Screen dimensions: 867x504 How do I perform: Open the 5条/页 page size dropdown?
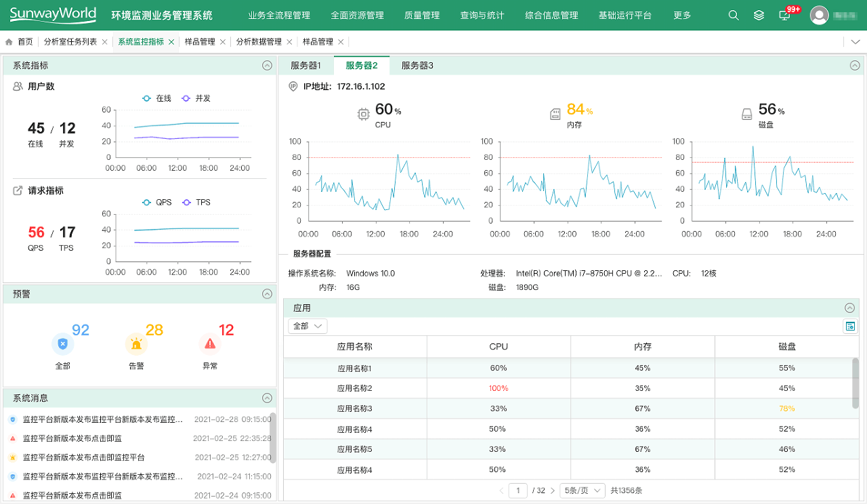coord(582,490)
